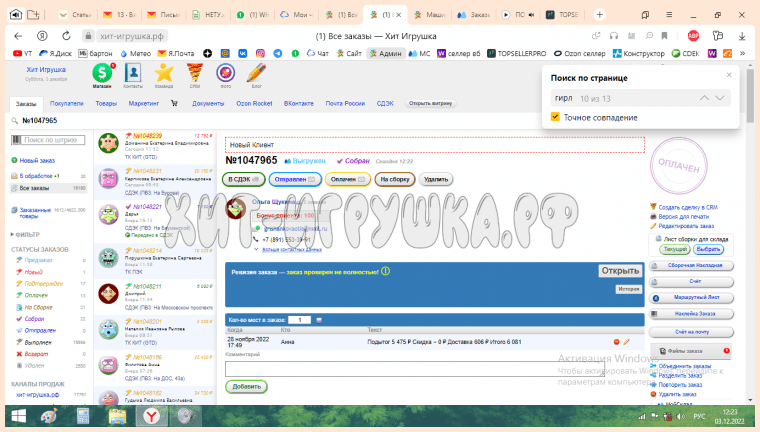
Task: Click the История button
Action: (628, 289)
